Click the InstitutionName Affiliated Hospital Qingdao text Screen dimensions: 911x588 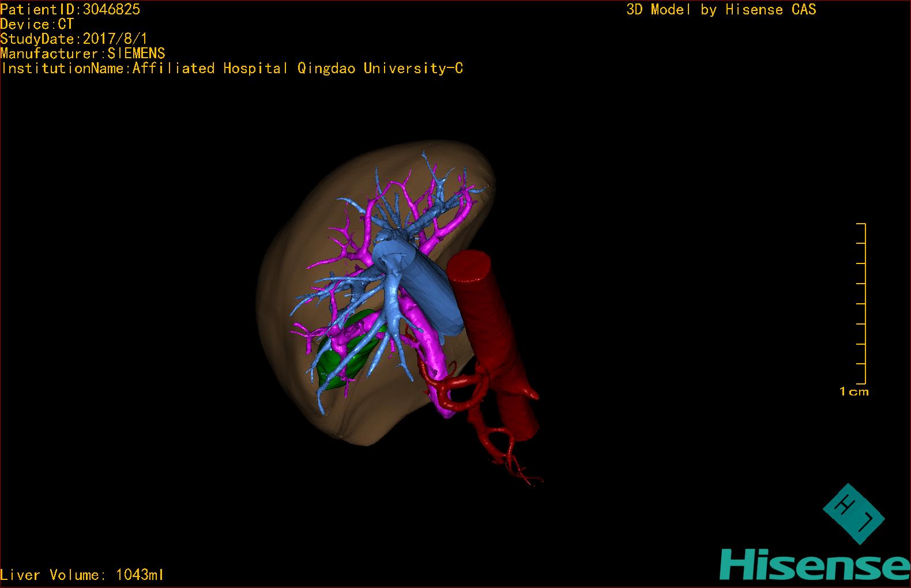tap(231, 69)
